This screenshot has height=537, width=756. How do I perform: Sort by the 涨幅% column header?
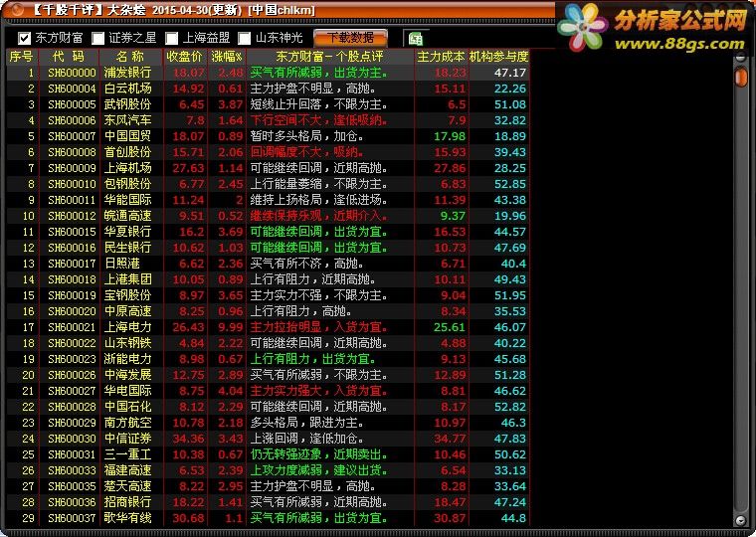[x=227, y=57]
